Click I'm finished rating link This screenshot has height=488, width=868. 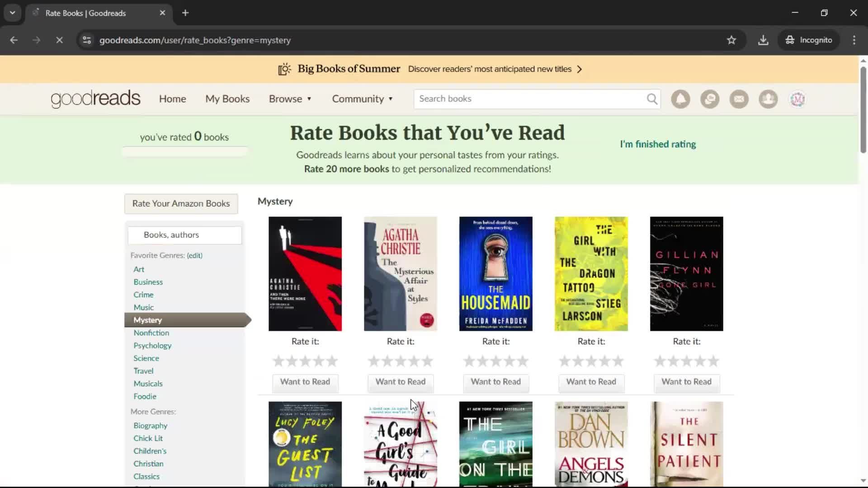click(x=658, y=144)
